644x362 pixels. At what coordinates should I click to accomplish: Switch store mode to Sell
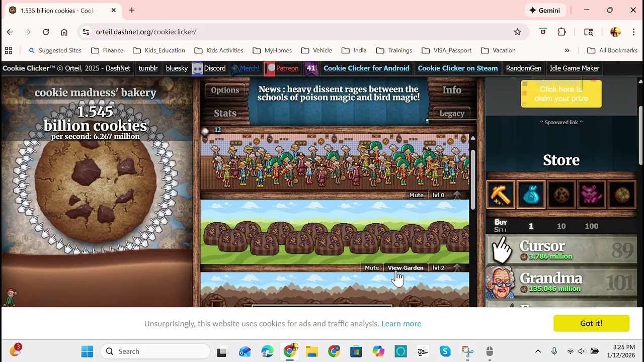coord(501,230)
